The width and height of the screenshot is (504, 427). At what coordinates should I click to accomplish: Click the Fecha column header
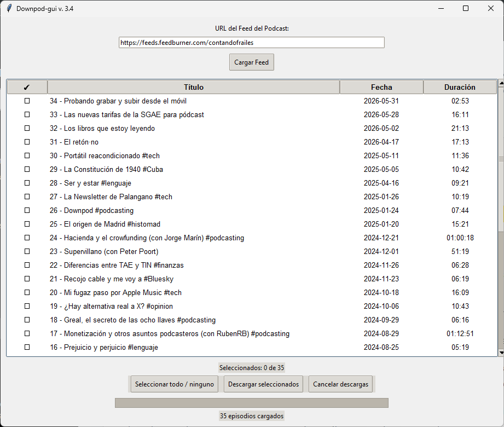pos(381,87)
